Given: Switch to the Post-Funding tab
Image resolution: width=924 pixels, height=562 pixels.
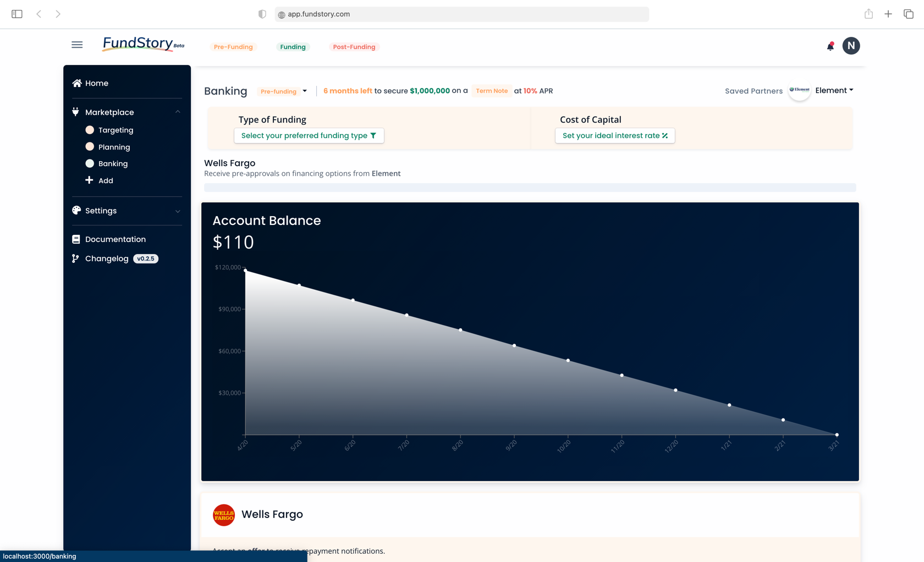Looking at the screenshot, I should pyautogui.click(x=354, y=47).
